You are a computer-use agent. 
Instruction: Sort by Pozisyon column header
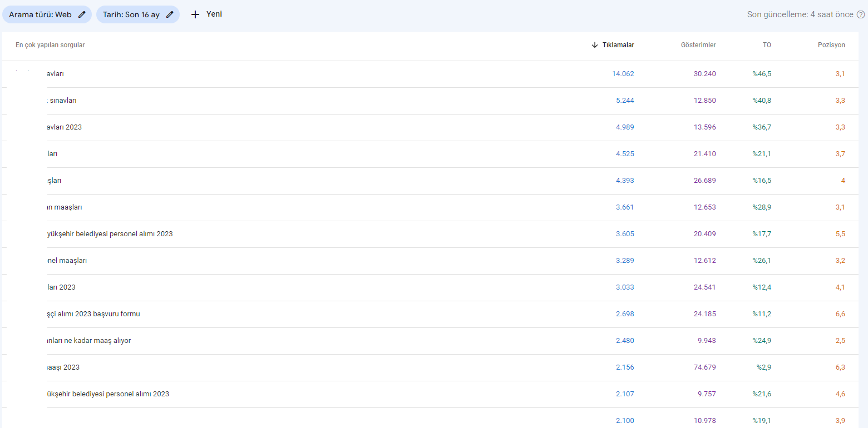tap(831, 45)
